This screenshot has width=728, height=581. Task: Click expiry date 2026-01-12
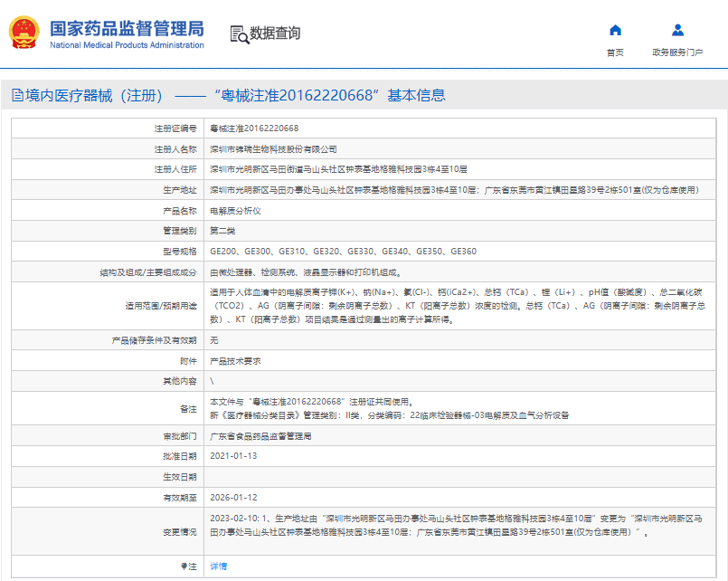(x=233, y=498)
